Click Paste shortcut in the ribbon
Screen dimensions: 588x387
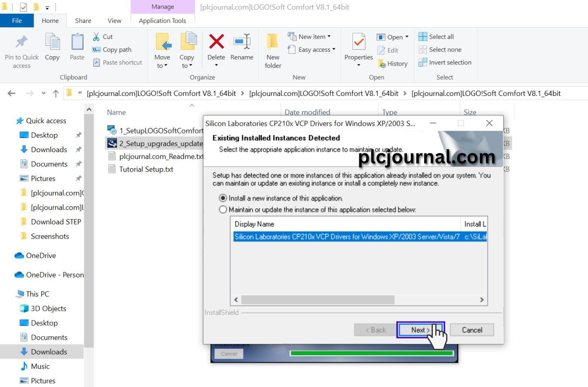pos(117,63)
